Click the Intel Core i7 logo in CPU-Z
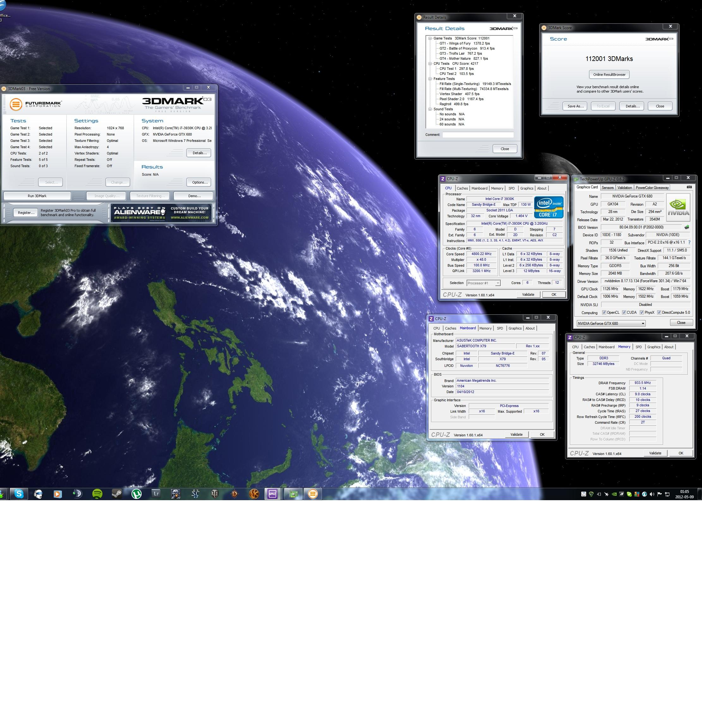 pos(549,207)
